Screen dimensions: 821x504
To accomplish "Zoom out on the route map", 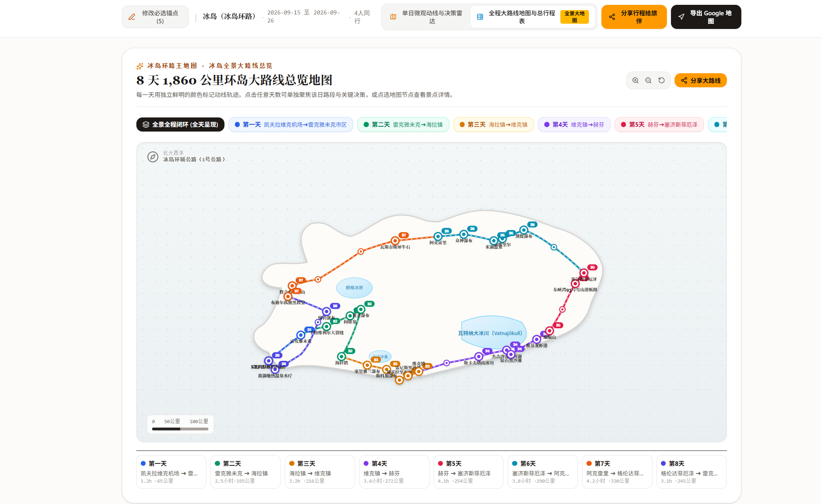I will [x=648, y=80].
